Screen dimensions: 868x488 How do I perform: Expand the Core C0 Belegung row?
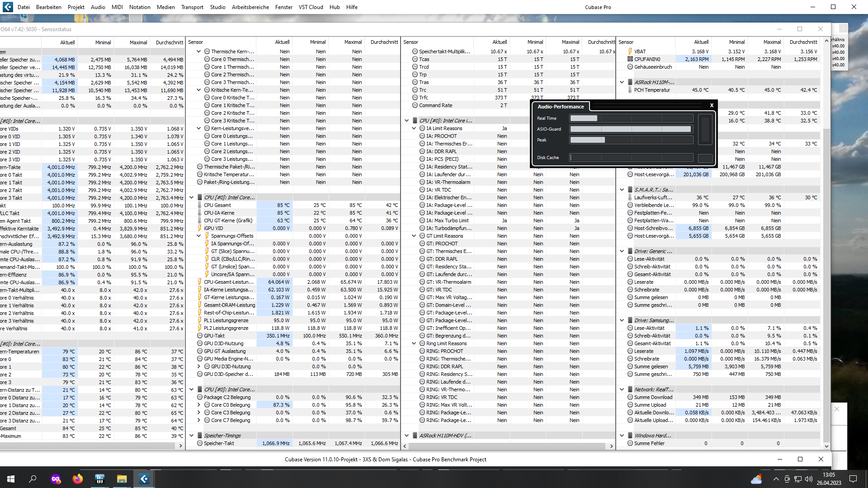click(x=198, y=405)
